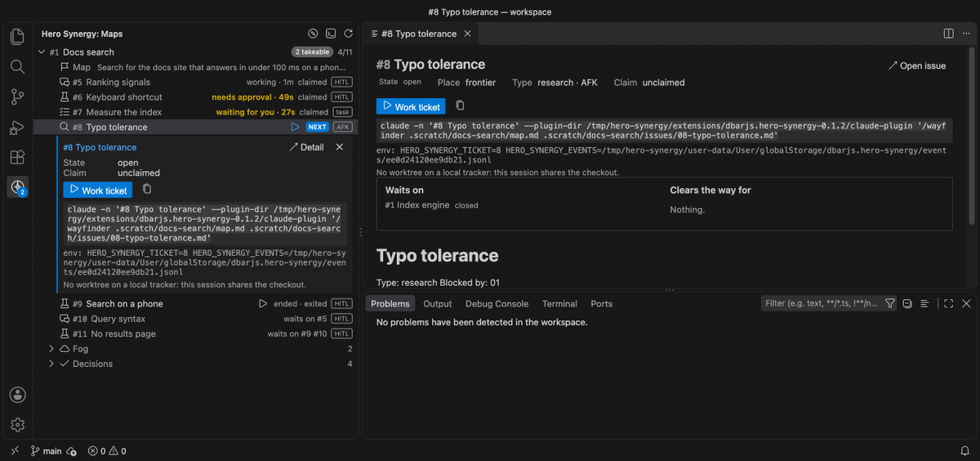Expand the Fog section
Viewport: 980px width, 461px height.
(53, 348)
